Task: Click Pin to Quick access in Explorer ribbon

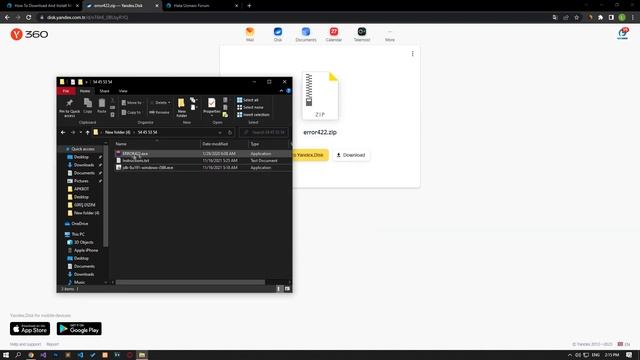Action: point(69,107)
